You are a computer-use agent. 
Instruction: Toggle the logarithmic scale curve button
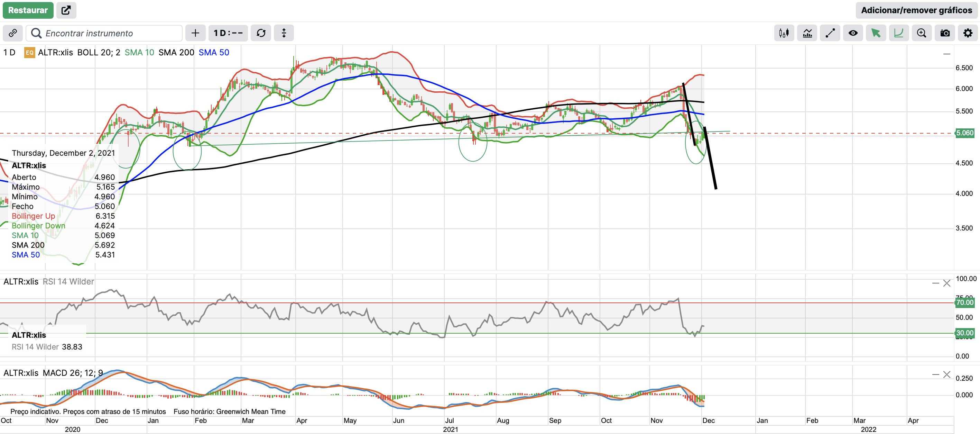click(898, 33)
